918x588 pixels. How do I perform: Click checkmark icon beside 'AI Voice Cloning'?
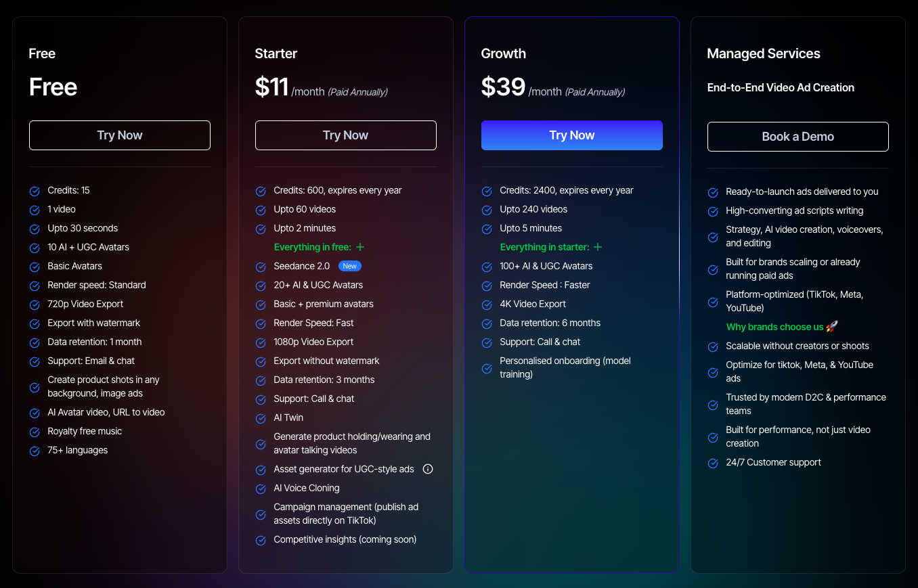pos(261,489)
